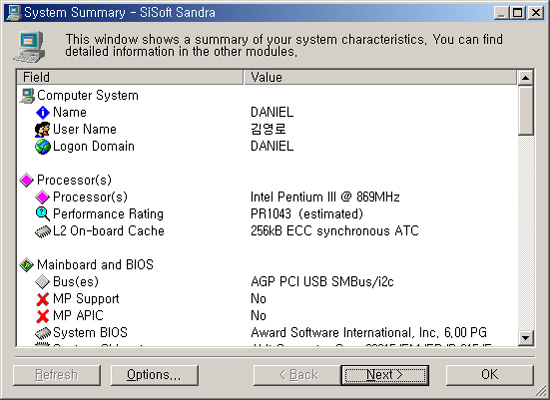The height and width of the screenshot is (400, 550).
Task: Click the vertical scrollbar thumb
Action: (525, 111)
